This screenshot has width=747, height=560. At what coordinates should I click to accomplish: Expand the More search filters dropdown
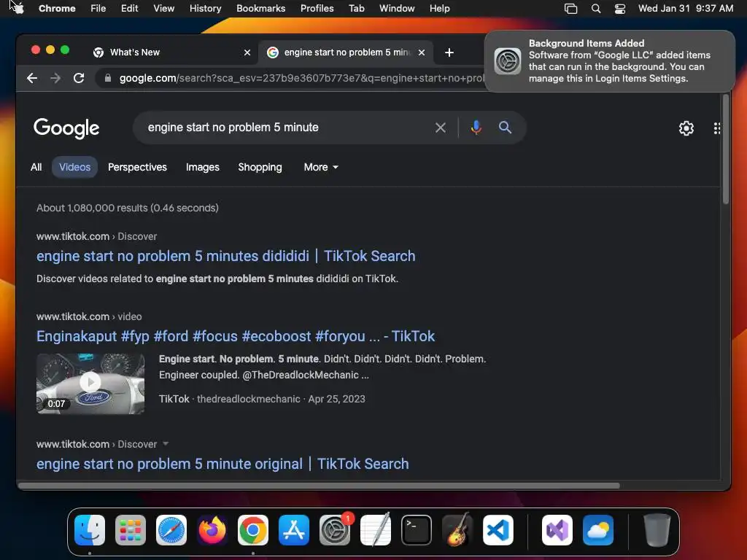pos(321,167)
